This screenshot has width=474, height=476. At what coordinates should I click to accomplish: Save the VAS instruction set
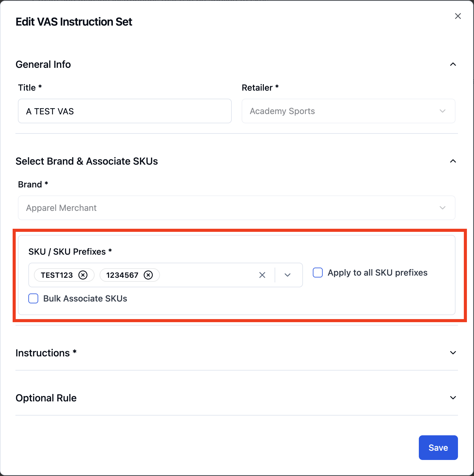click(438, 448)
